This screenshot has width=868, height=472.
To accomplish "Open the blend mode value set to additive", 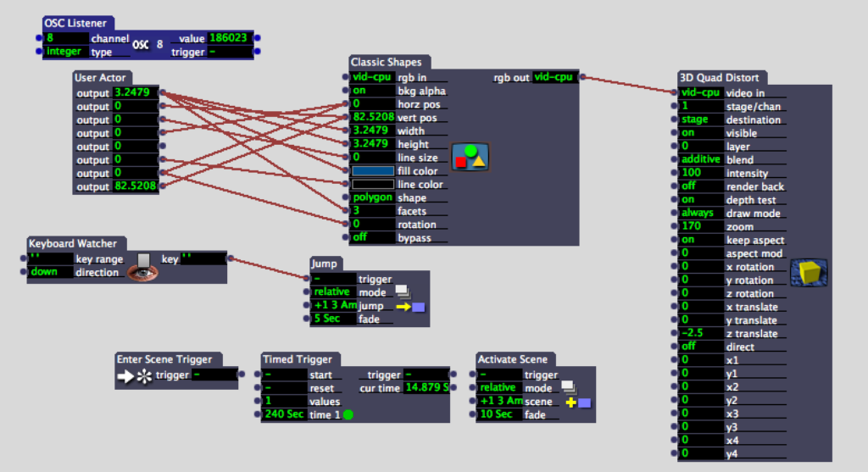I will click(700, 159).
